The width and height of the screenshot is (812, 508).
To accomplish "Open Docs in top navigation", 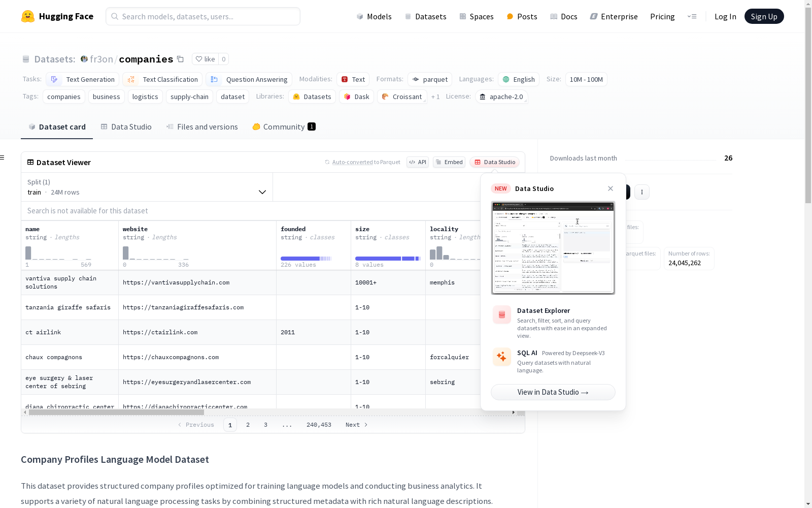I will coord(563,16).
